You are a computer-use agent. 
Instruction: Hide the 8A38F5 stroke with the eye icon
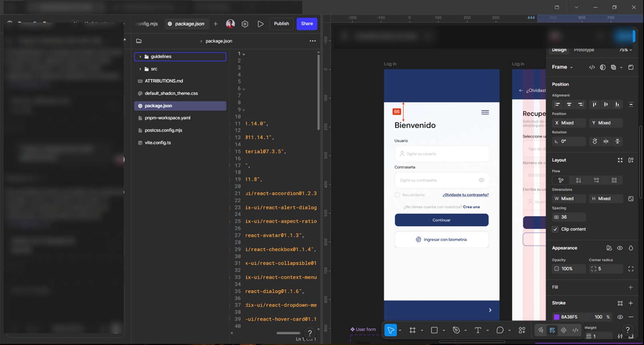coord(620,317)
